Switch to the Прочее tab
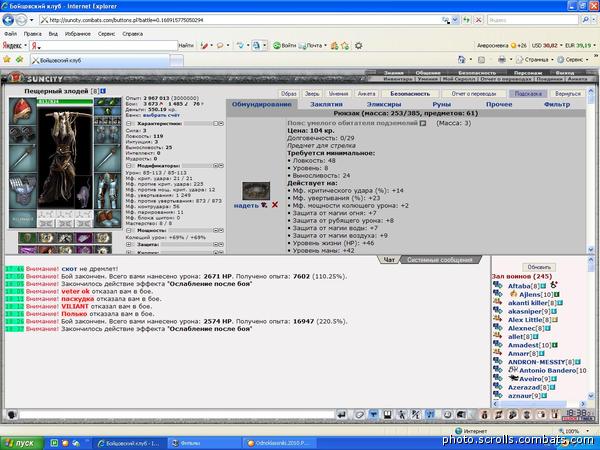This screenshot has width=600, height=450. [499, 104]
